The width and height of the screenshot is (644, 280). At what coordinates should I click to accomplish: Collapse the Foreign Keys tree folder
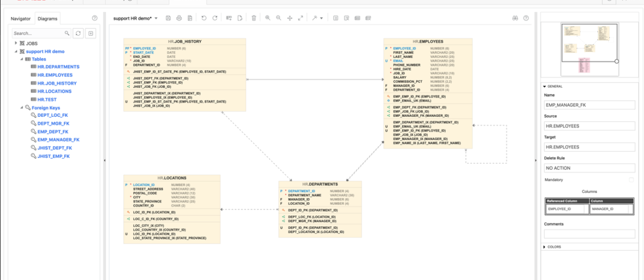click(x=22, y=107)
